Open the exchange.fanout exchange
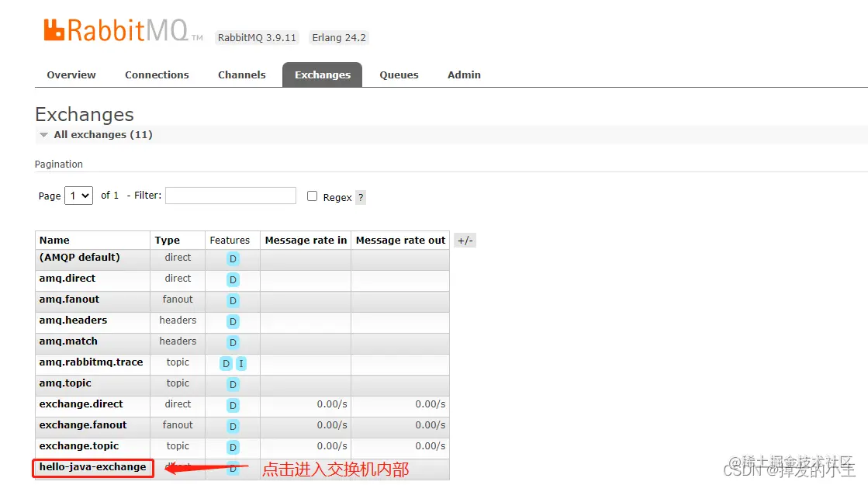The width and height of the screenshot is (868, 485). (83, 425)
